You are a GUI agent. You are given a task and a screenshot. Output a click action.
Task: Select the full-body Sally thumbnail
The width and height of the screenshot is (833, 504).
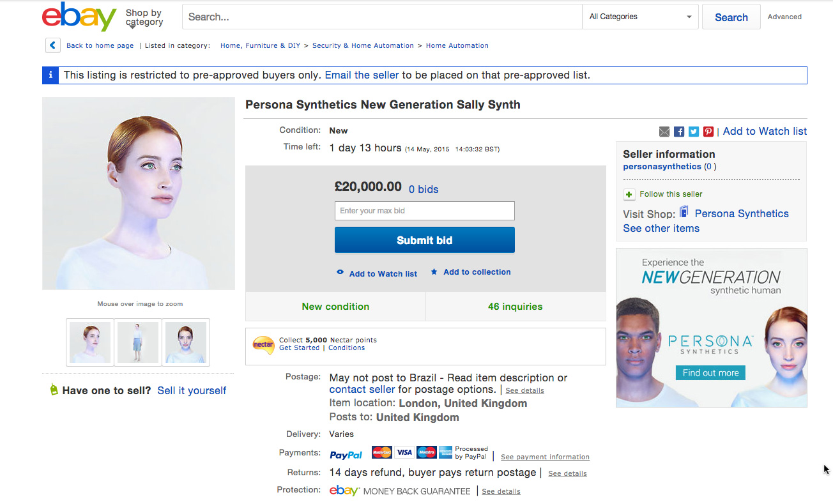click(138, 342)
